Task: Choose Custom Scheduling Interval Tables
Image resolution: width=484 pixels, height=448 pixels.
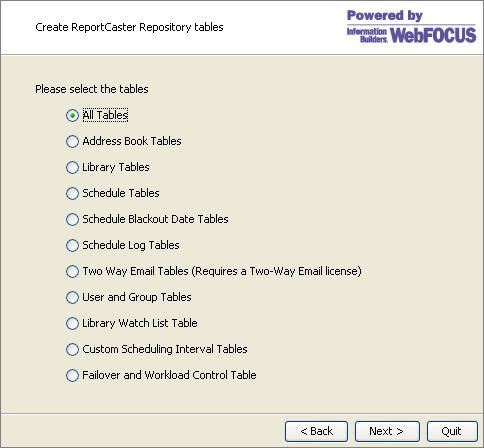Action: (x=72, y=349)
